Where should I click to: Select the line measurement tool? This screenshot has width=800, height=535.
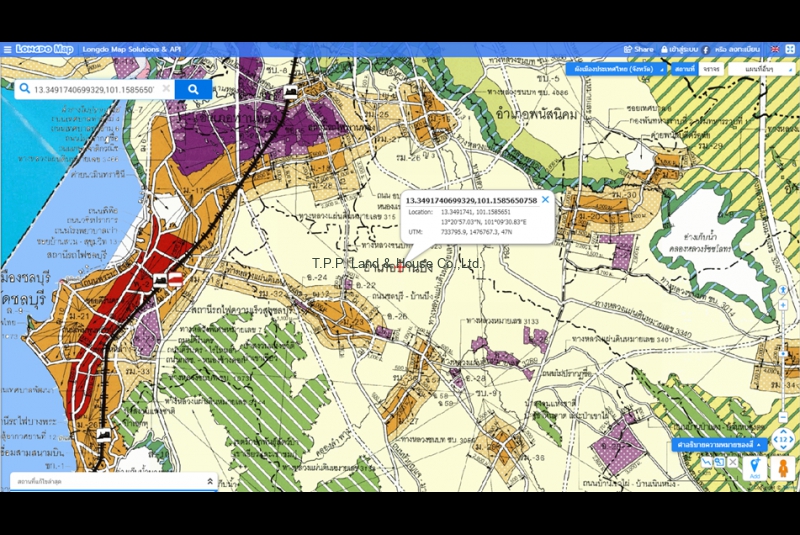707,462
